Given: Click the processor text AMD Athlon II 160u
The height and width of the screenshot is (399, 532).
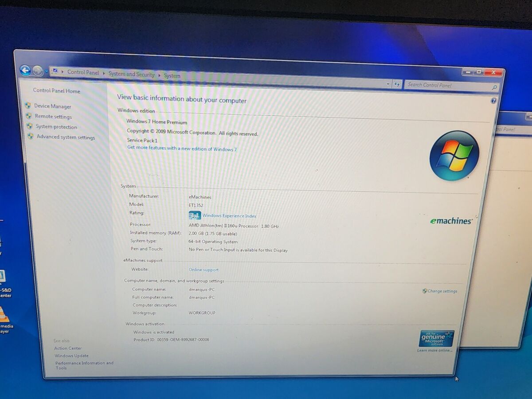Looking at the screenshot, I should click(x=234, y=226).
